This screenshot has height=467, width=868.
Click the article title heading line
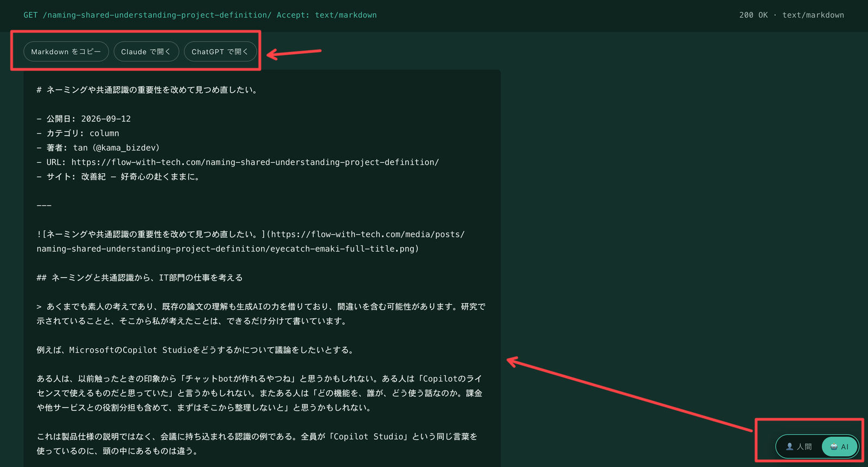tap(147, 90)
